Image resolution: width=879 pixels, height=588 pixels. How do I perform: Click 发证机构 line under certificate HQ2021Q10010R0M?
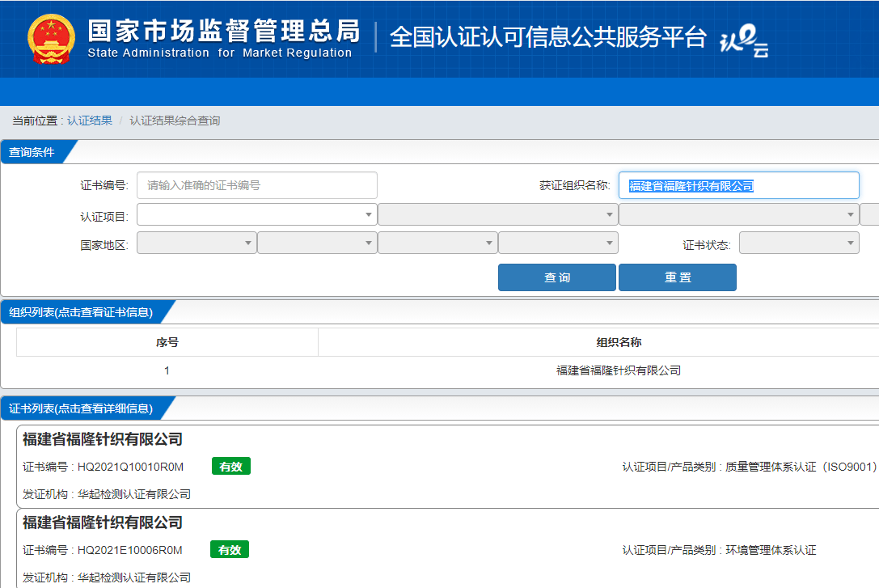(107, 494)
